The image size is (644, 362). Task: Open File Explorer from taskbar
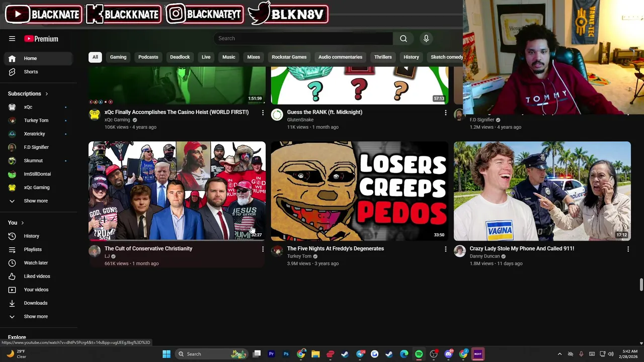click(x=315, y=354)
